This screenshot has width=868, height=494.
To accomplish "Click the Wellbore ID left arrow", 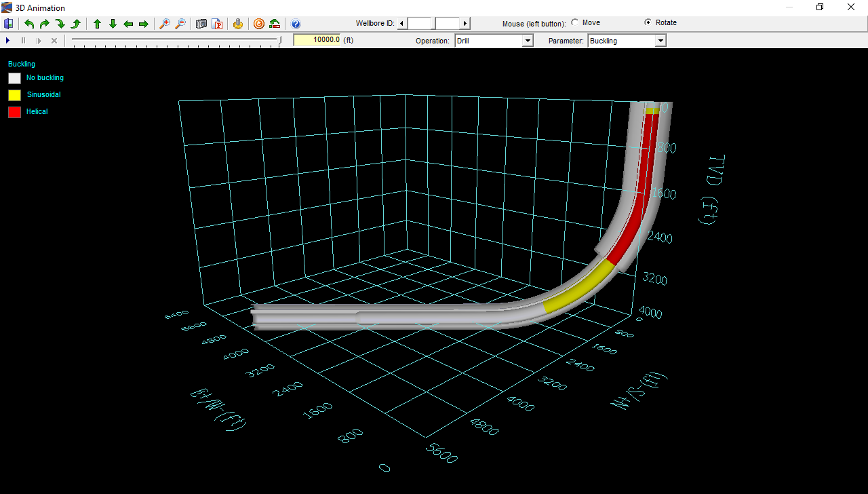I will click(x=401, y=24).
